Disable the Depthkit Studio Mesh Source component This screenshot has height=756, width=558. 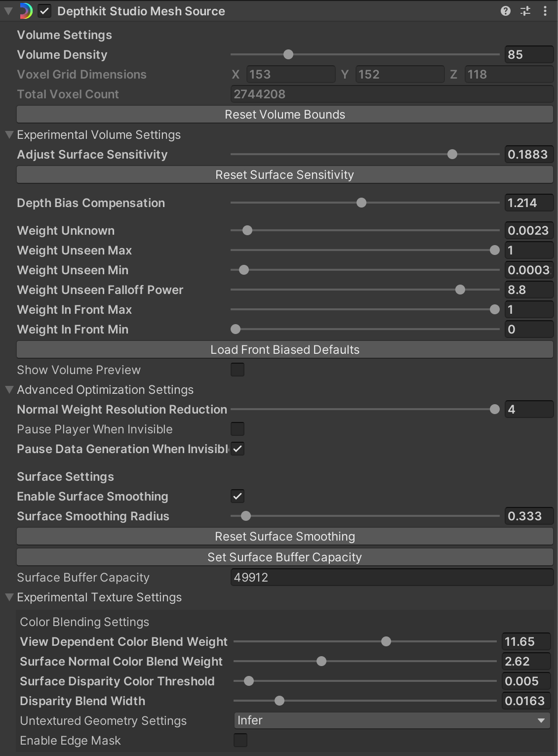click(44, 11)
